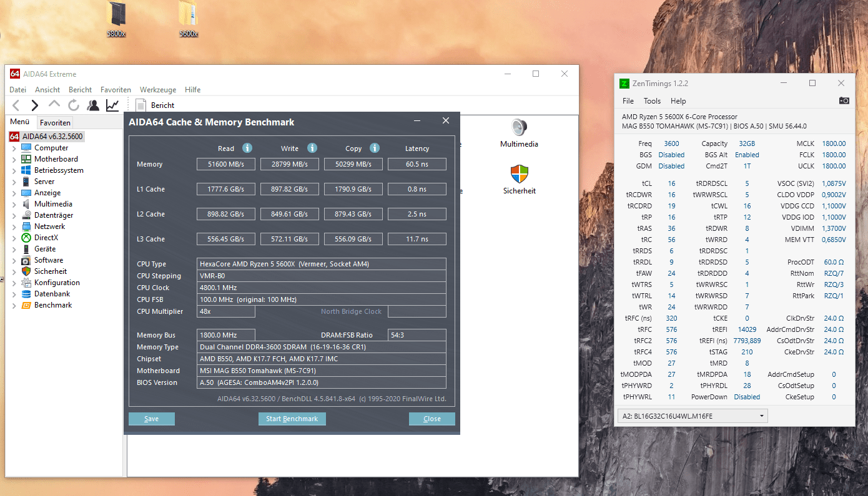Click the CPU Clock 4800.1 MHz field
Viewport: 868px width, 496px height.
click(322, 288)
